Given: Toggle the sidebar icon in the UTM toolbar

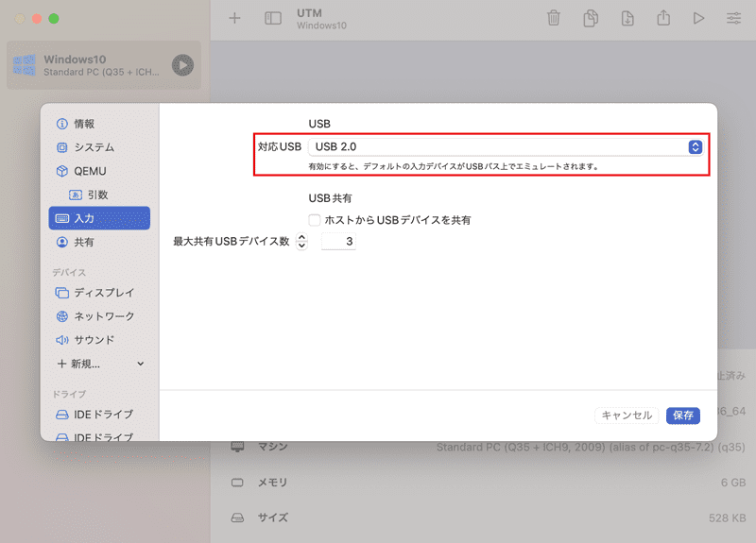Looking at the screenshot, I should [x=273, y=18].
